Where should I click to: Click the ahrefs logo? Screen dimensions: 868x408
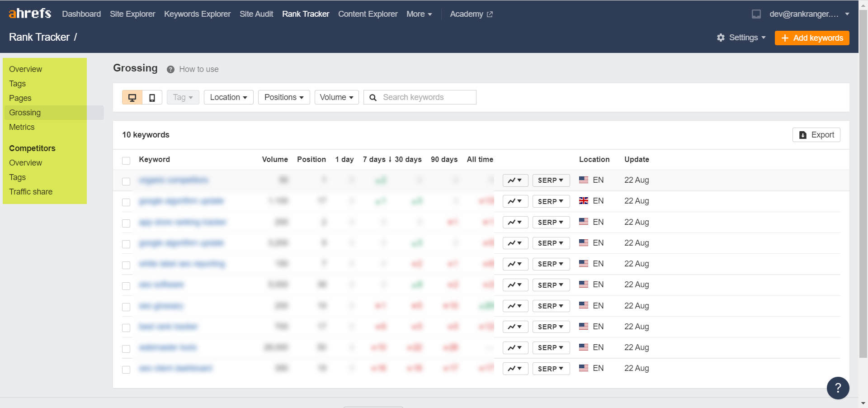point(30,14)
